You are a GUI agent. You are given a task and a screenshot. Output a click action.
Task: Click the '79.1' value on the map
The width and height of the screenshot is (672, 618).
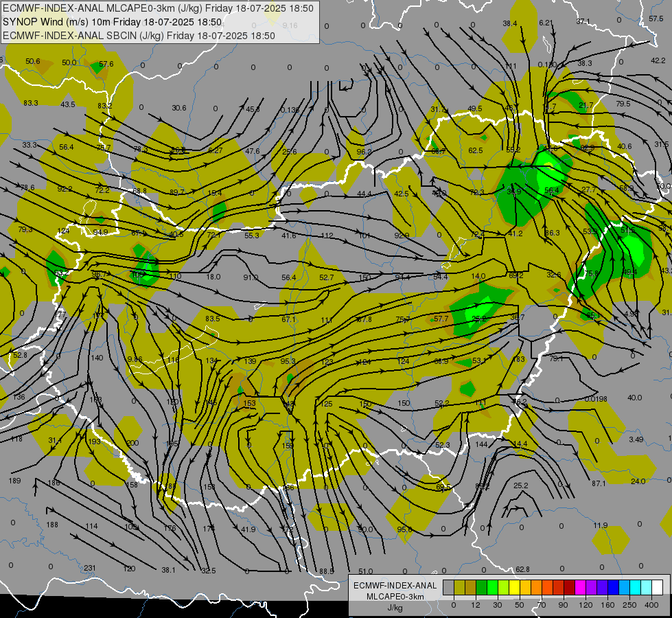(x=556, y=358)
